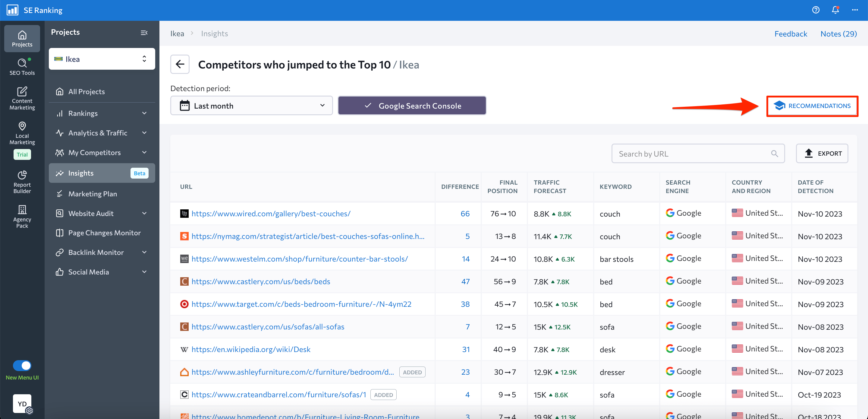Click the RECOMMENDATIONS button
Image resolution: width=868 pixels, height=419 pixels.
(x=812, y=106)
